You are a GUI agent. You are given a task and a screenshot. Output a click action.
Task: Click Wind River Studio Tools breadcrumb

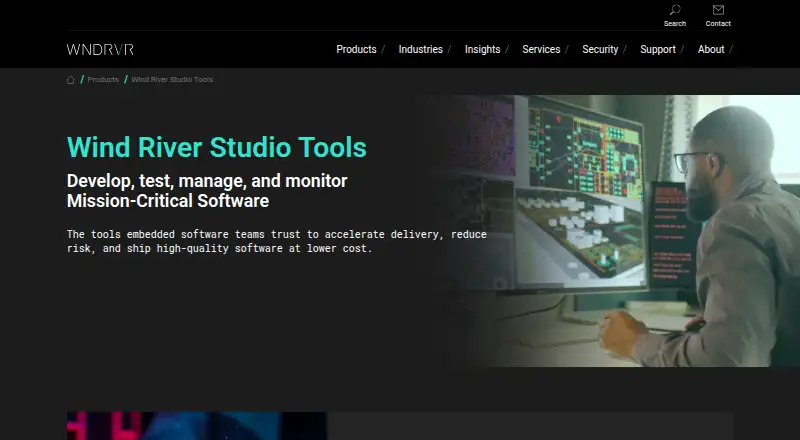[172, 80]
